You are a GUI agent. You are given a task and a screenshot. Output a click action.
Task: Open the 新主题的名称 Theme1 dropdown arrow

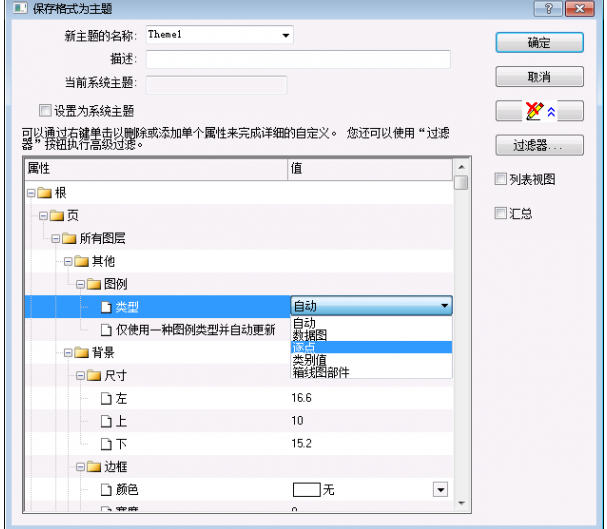click(x=286, y=35)
